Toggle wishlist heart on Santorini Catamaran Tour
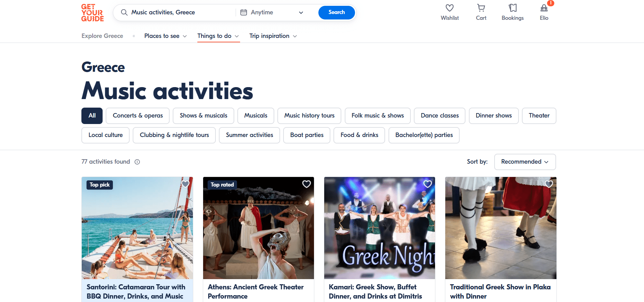 coord(185,184)
